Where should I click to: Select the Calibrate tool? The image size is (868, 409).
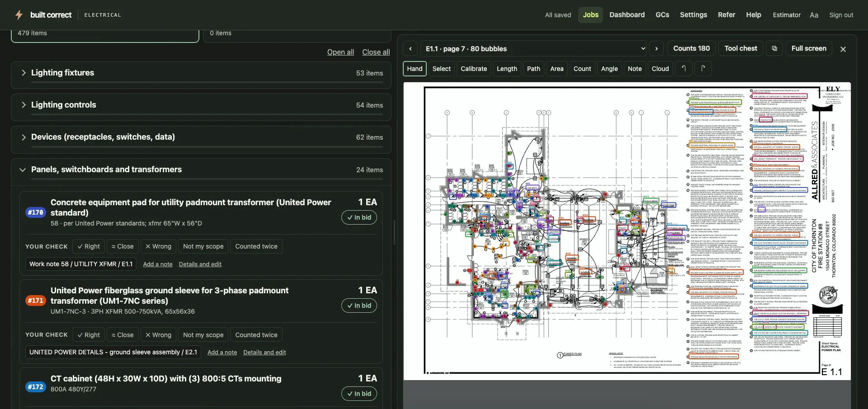[474, 69]
